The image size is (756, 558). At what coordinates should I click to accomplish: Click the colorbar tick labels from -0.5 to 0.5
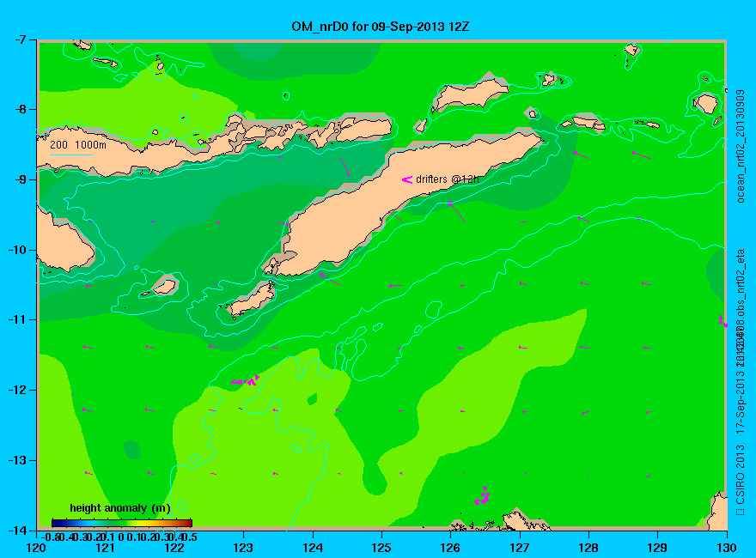point(119,537)
